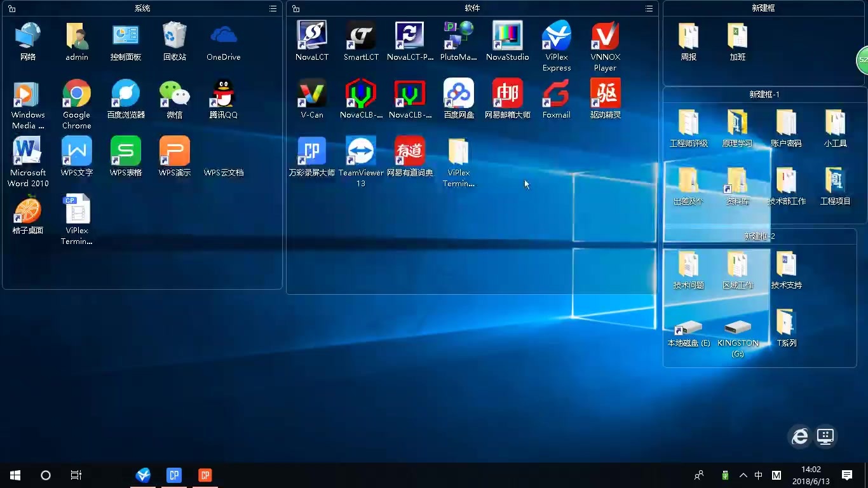This screenshot has width=868, height=488.
Task: Launch Microsoft Word 2010
Action: tap(28, 151)
